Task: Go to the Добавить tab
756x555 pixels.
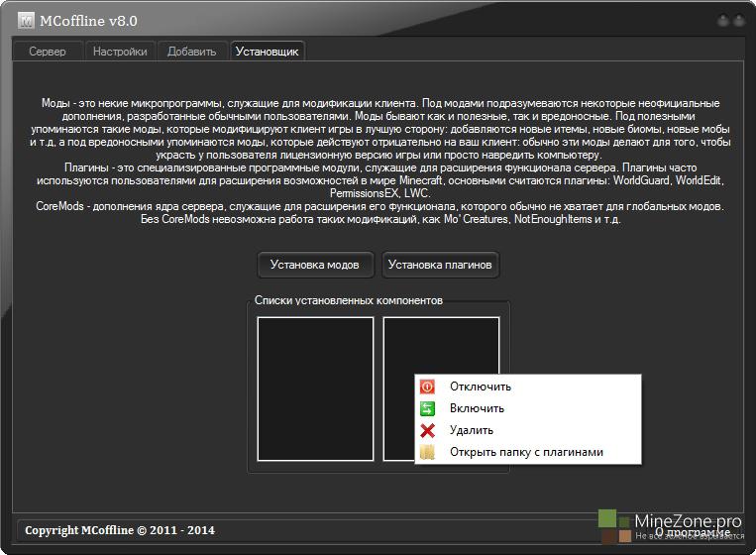Action: tap(191, 52)
